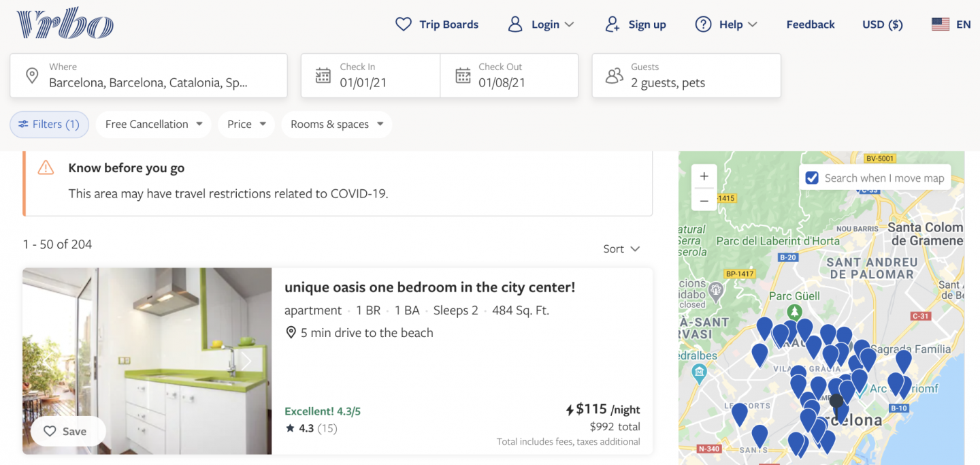Screen dimensions: 980x465
Task: Open the unique oasis one bedroom listing
Action: click(x=429, y=287)
